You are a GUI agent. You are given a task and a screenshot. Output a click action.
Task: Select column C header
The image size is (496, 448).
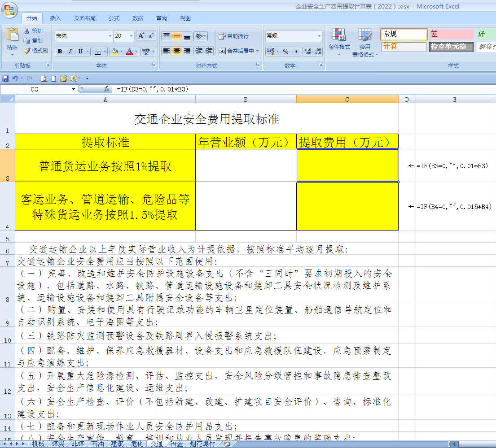tap(347, 100)
